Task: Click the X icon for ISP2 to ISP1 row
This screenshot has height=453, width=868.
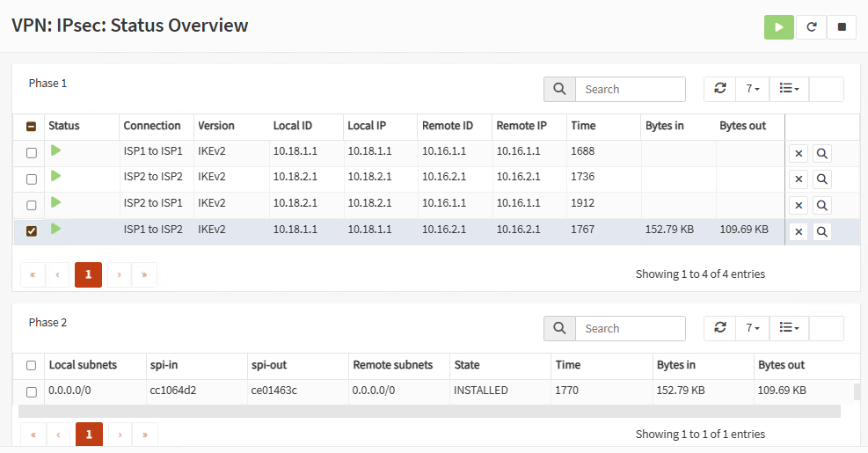Action: pos(799,206)
